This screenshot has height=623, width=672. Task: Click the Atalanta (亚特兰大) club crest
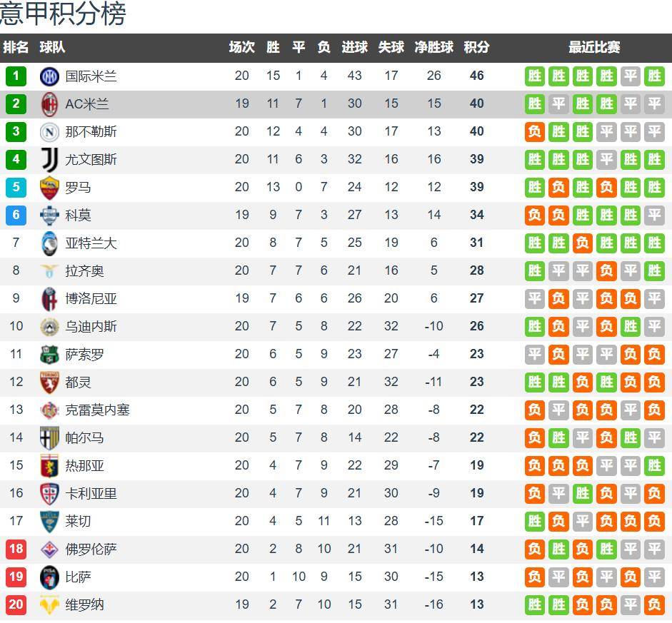(49, 243)
